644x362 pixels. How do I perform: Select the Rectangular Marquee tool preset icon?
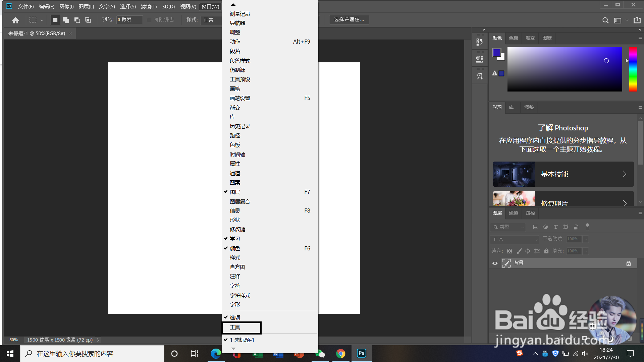33,20
